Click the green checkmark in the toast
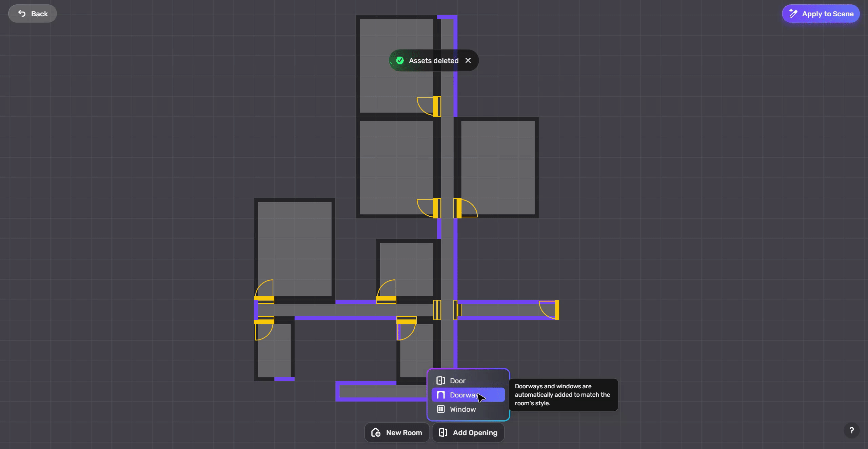The height and width of the screenshot is (449, 868). coord(400,60)
